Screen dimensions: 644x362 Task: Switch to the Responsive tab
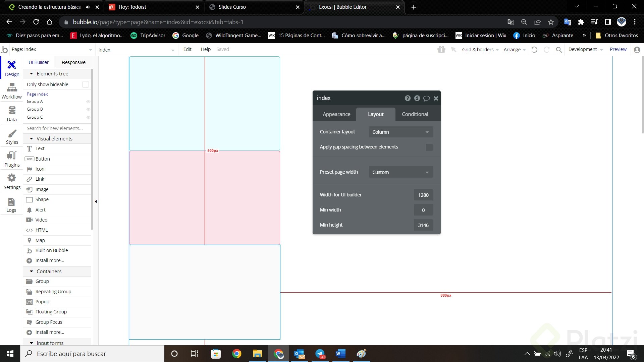(x=73, y=62)
